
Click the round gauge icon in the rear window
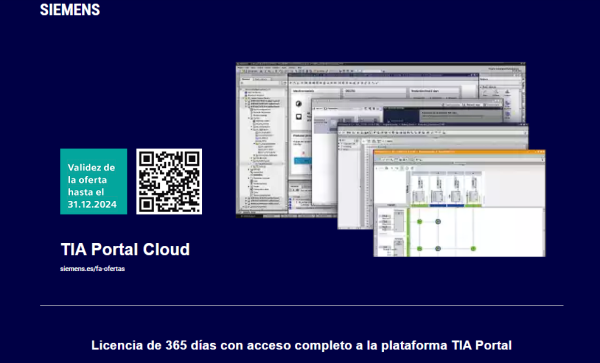pos(298,104)
